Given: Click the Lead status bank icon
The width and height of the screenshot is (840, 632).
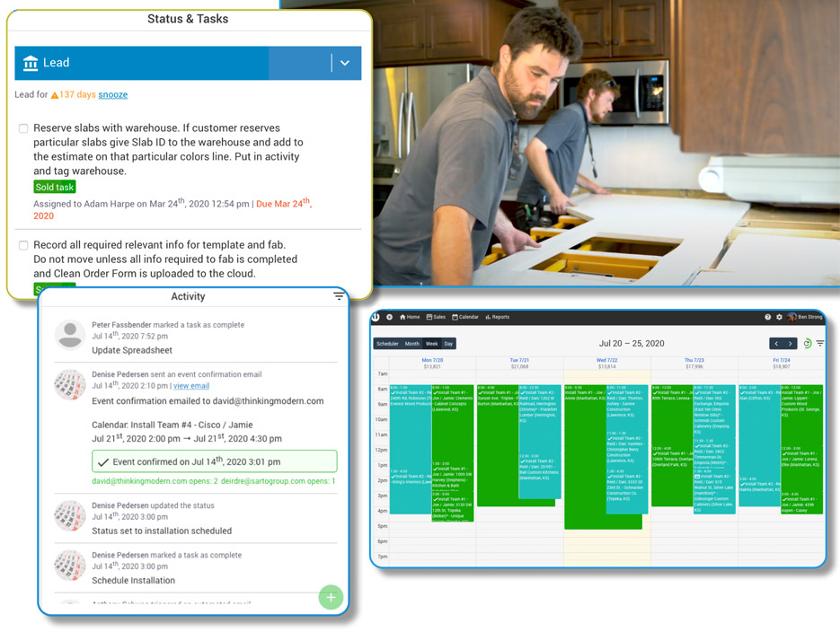Looking at the screenshot, I should pyautogui.click(x=31, y=63).
